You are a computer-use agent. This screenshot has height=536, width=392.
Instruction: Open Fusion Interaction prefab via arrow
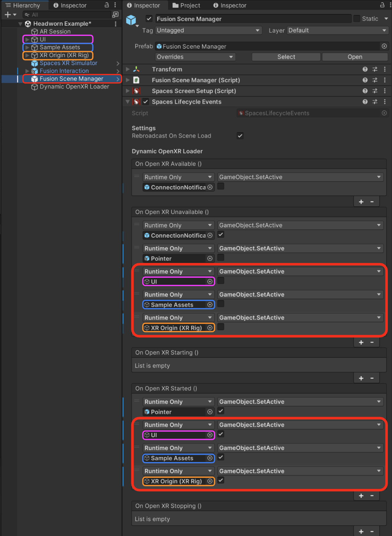118,71
